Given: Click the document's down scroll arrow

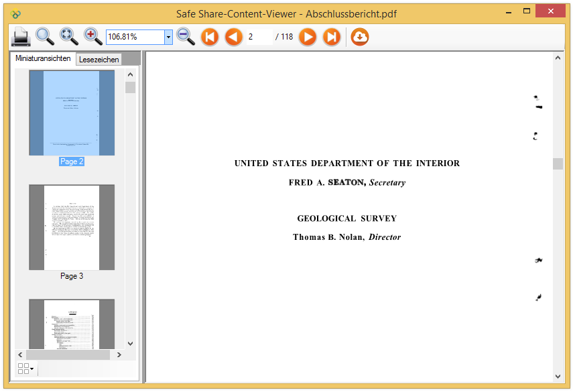Looking at the screenshot, I should [x=558, y=377].
